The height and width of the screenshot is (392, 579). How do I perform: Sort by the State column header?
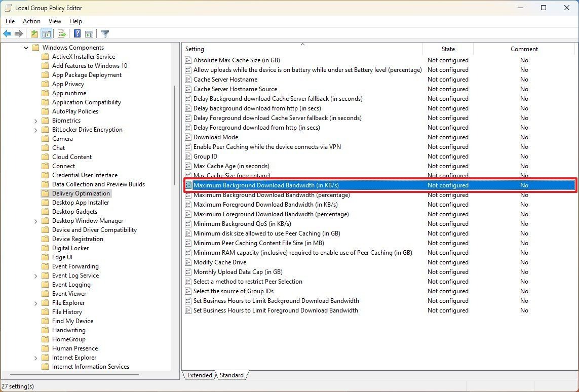(x=448, y=49)
